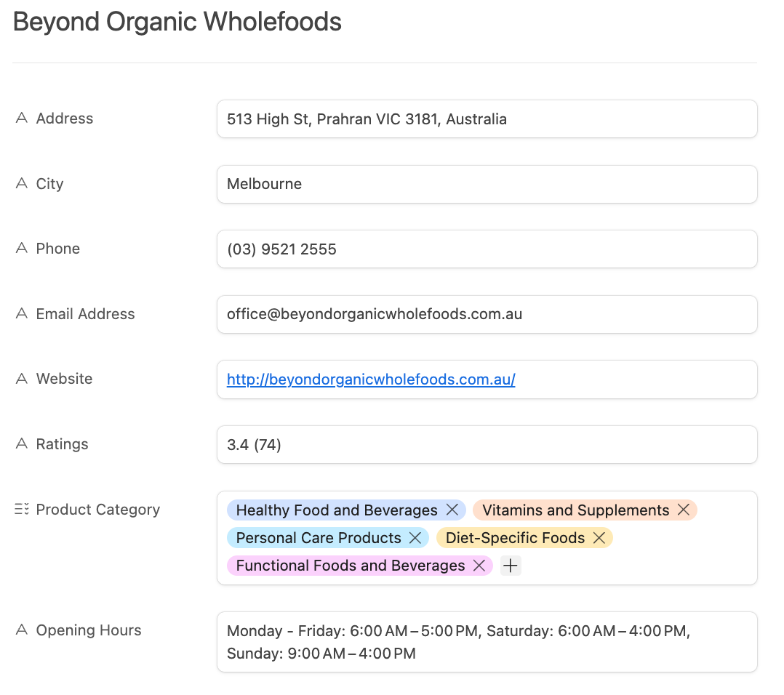Screen dimensions: 784x695
Task: Click the text-type icon beside Address
Action: (x=22, y=118)
